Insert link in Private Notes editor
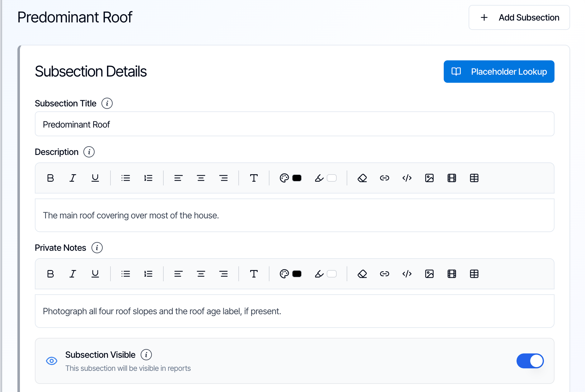585x392 pixels. (x=385, y=274)
